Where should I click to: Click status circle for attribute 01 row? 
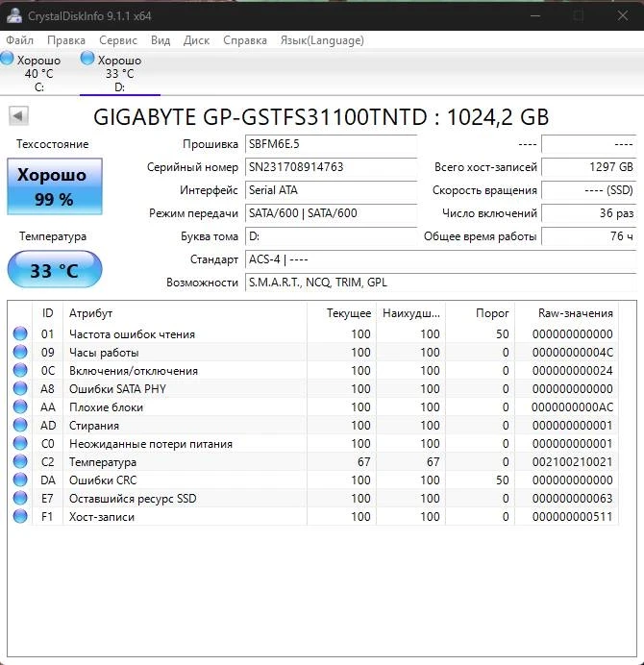[x=20, y=333]
